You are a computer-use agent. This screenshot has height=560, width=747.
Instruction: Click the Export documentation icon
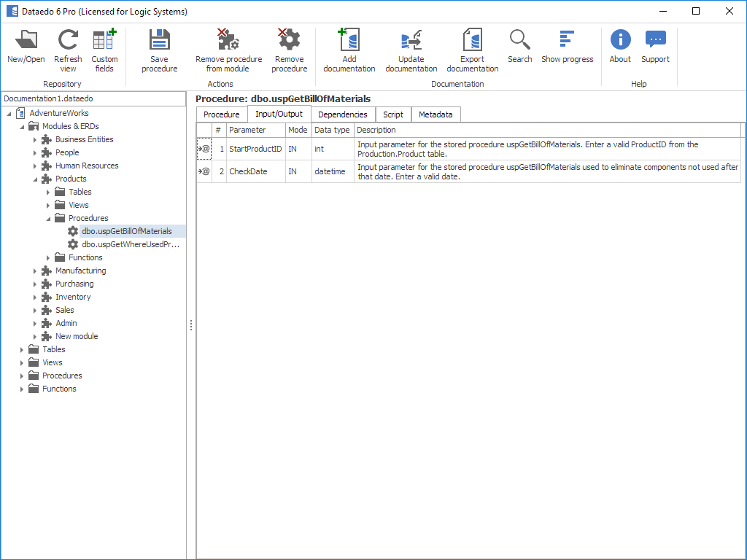pos(473,41)
